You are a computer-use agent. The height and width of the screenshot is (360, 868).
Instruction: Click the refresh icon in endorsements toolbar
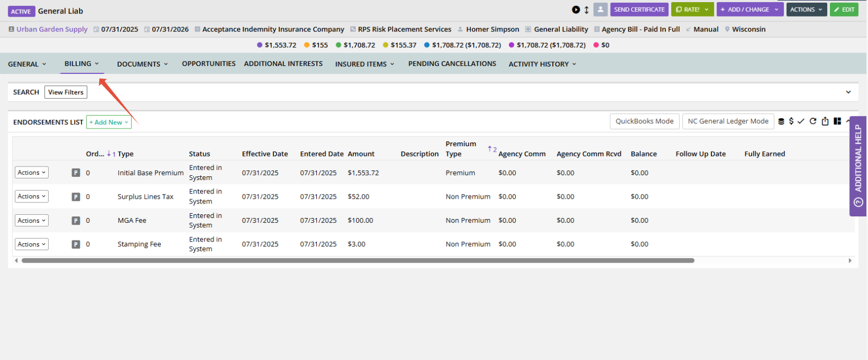[x=813, y=121]
